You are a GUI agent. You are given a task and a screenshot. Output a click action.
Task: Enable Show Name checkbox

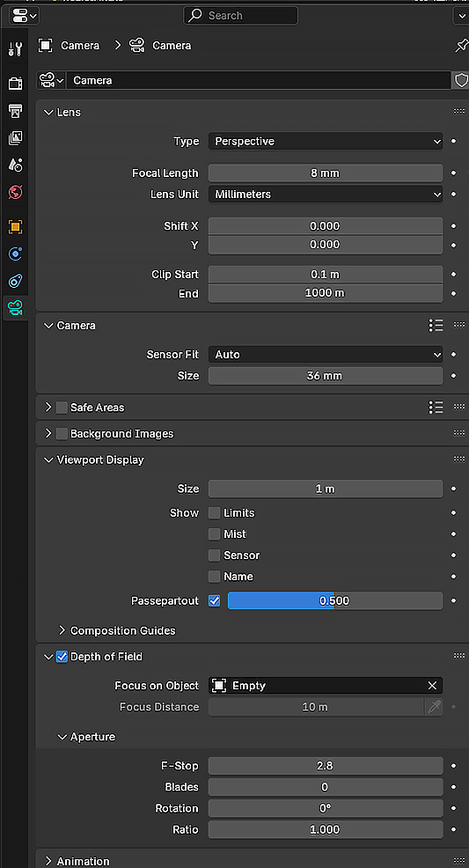(214, 577)
